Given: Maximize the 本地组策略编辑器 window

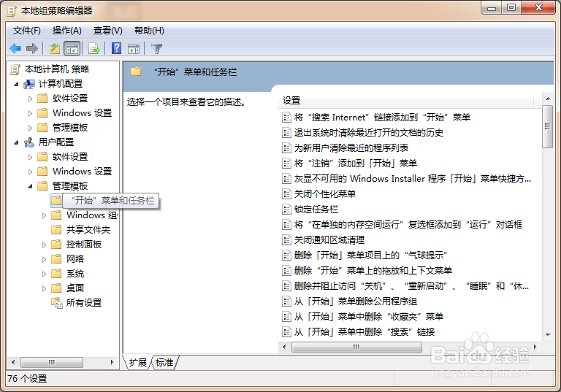Looking at the screenshot, I should (511, 7).
